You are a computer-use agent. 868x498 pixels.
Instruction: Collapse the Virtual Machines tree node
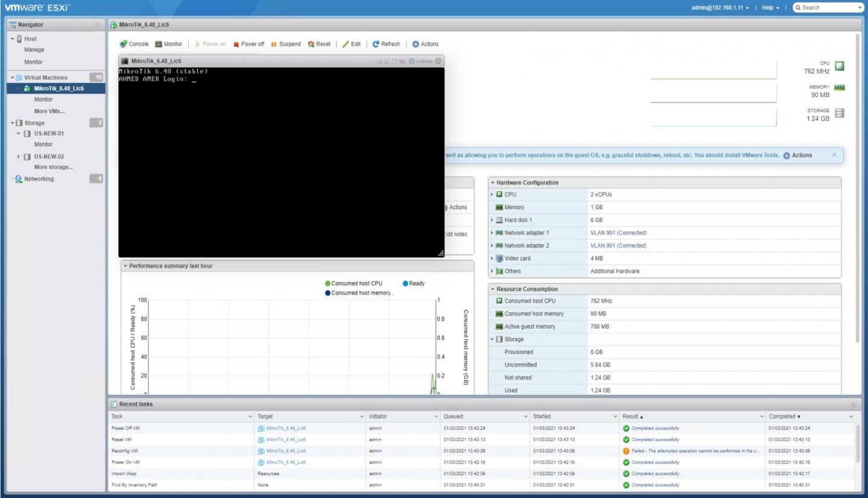(x=12, y=78)
